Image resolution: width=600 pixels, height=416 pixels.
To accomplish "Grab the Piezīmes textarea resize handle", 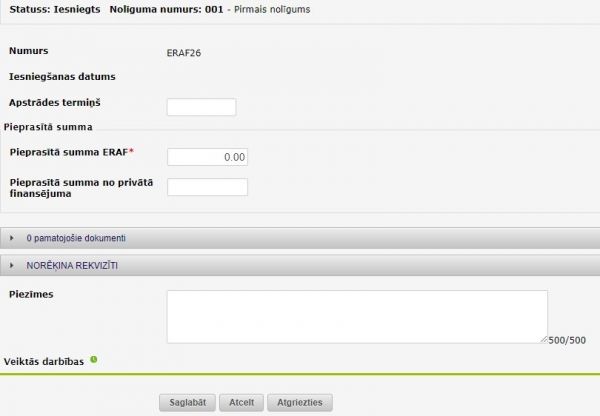I will pos(543,339).
